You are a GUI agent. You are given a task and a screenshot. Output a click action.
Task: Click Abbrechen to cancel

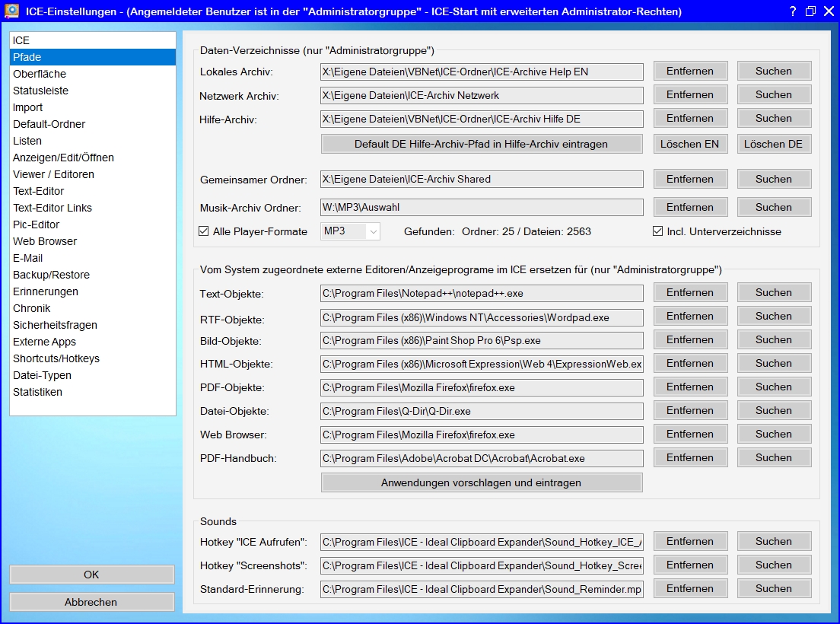[91, 602]
